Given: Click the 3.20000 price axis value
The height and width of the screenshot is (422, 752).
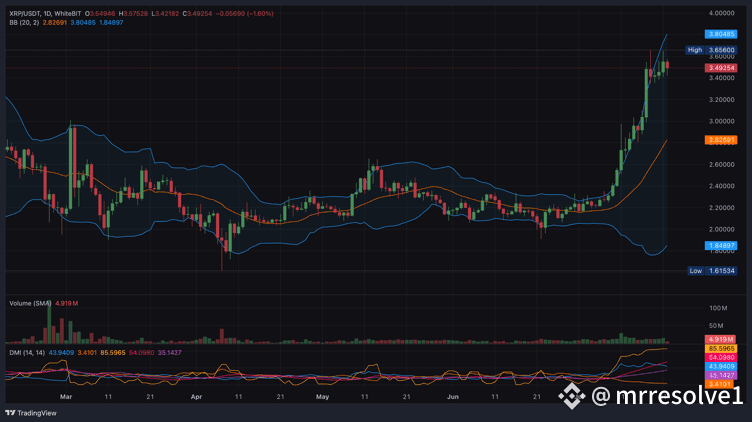Looking at the screenshot, I should [721, 100].
